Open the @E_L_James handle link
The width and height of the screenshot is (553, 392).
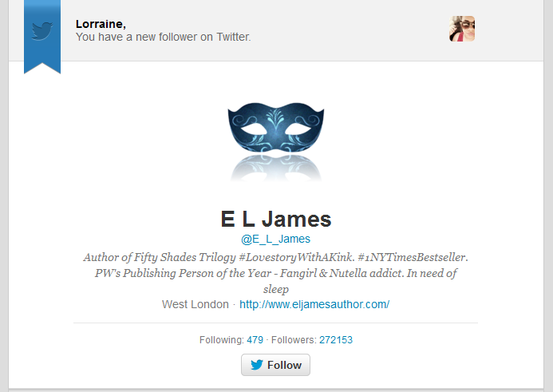(275, 239)
